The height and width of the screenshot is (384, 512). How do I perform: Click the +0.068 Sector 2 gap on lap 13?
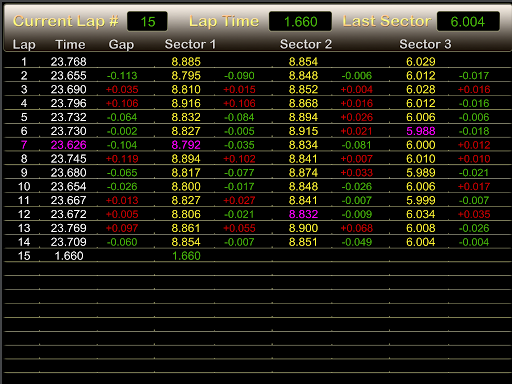point(357,228)
